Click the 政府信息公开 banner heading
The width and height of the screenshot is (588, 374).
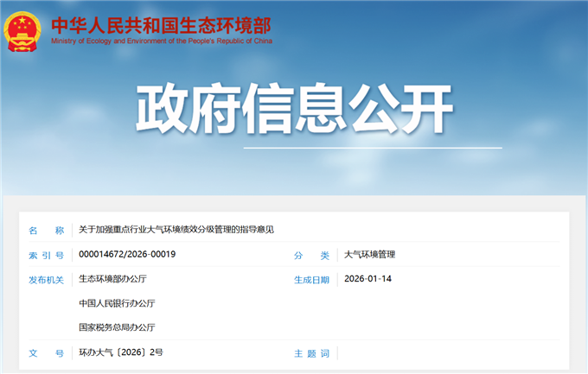pos(294,110)
